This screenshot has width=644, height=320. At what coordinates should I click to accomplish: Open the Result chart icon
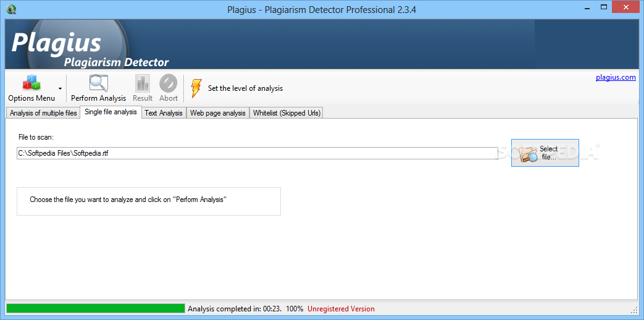click(x=143, y=83)
